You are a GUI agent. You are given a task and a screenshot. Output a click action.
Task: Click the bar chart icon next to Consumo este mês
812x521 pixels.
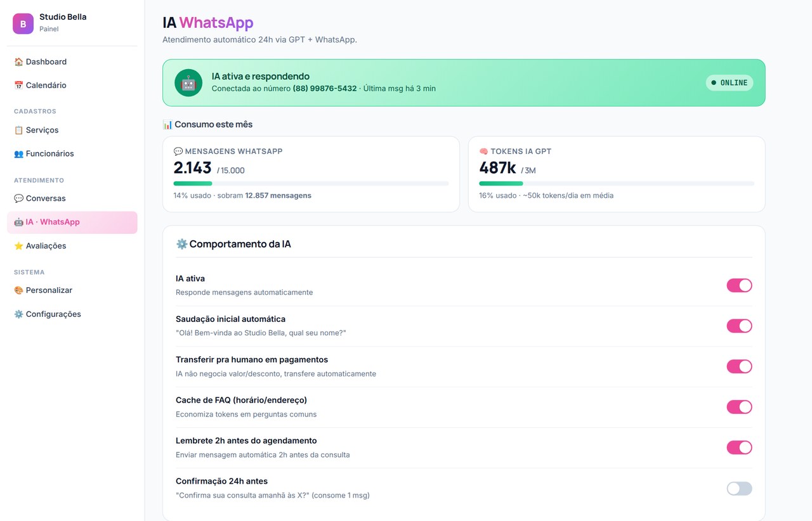click(167, 124)
